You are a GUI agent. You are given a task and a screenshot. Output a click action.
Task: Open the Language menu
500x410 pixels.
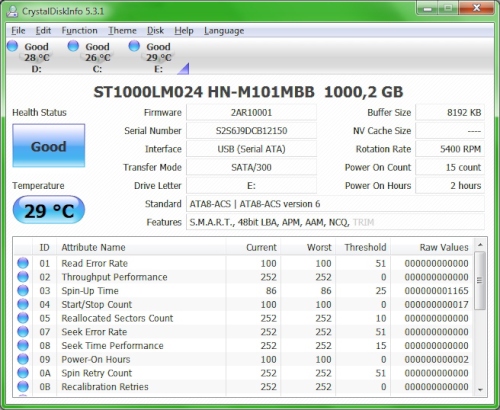[x=224, y=31]
